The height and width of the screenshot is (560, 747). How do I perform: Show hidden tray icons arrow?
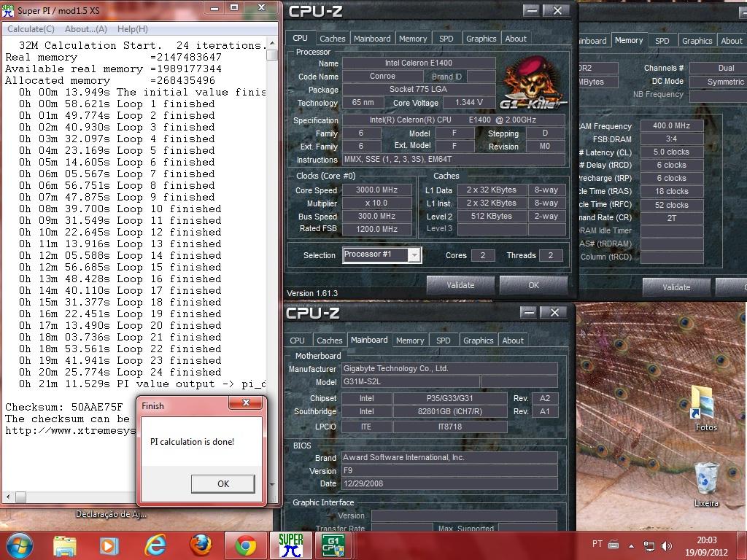pos(631,546)
